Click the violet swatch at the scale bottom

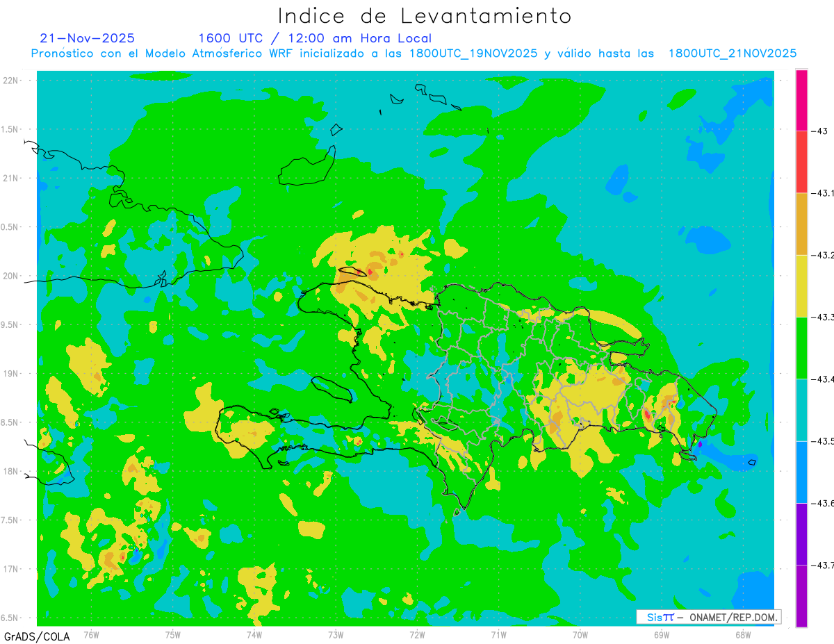pos(801,595)
